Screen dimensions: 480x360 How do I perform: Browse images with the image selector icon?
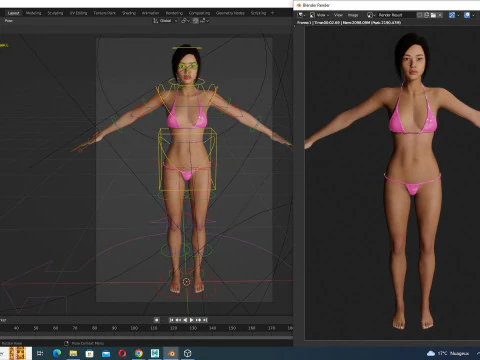pyautogui.click(x=371, y=15)
